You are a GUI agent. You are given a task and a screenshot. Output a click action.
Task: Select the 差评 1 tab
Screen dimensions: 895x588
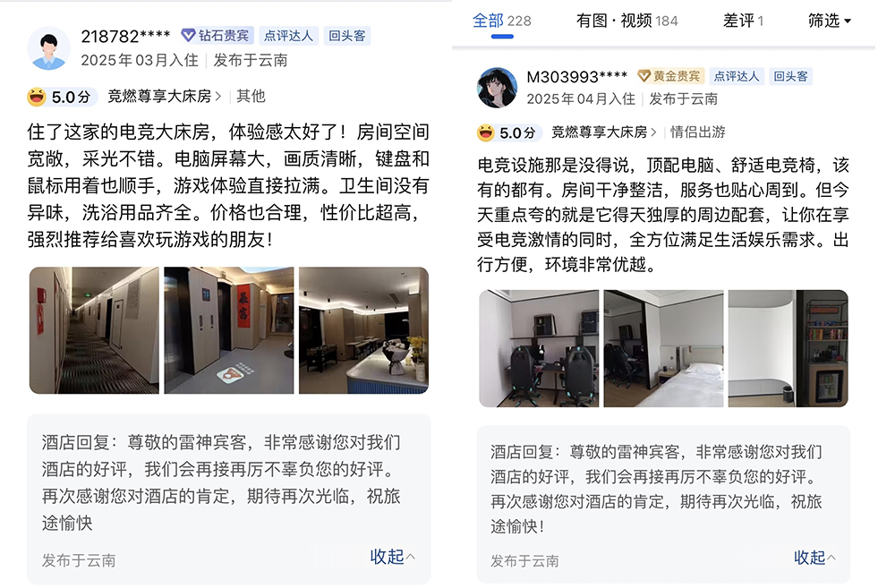(743, 21)
